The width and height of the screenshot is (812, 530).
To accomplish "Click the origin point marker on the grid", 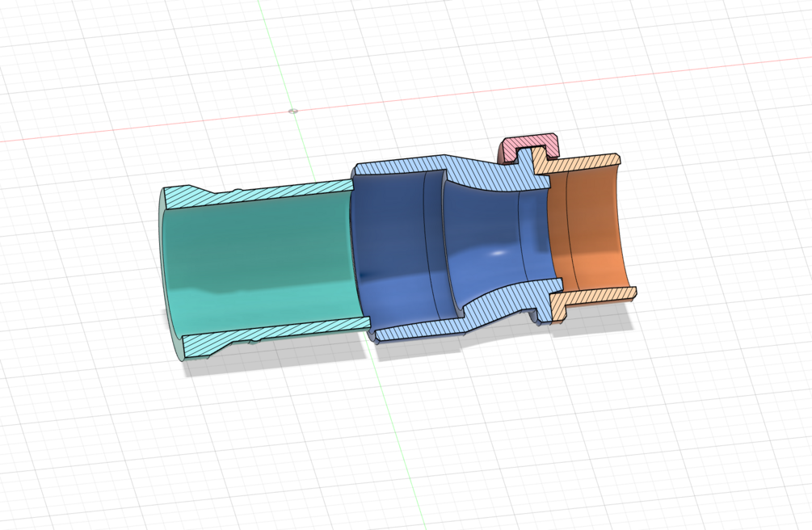I will [292, 111].
